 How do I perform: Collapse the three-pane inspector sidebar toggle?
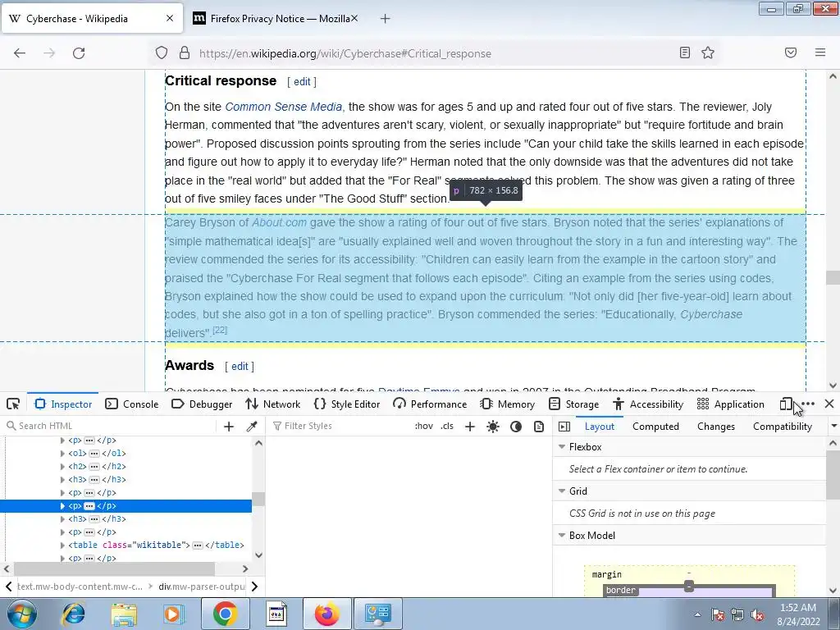coord(564,427)
